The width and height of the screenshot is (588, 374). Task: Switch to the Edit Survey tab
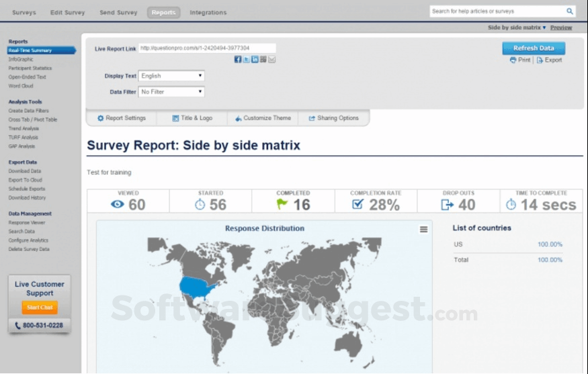click(67, 12)
